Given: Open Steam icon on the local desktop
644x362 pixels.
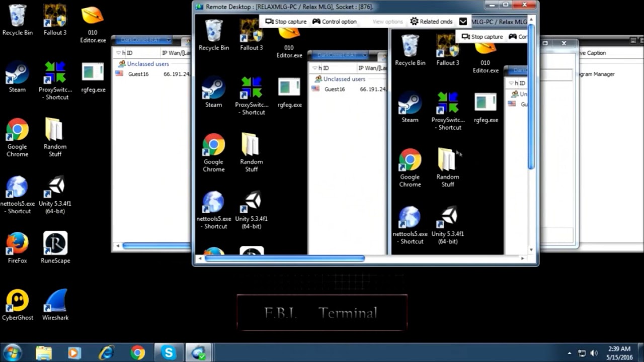Looking at the screenshot, I should pos(17,77).
